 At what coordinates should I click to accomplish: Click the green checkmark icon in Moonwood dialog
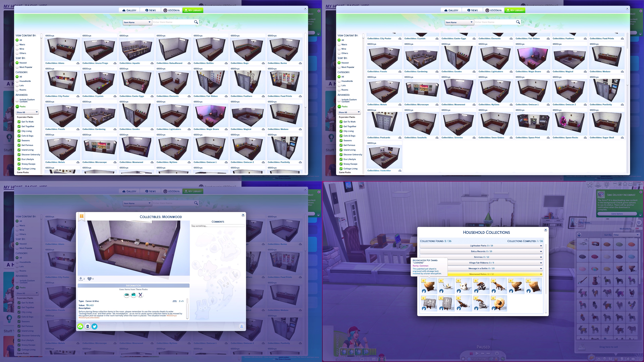tap(80, 326)
